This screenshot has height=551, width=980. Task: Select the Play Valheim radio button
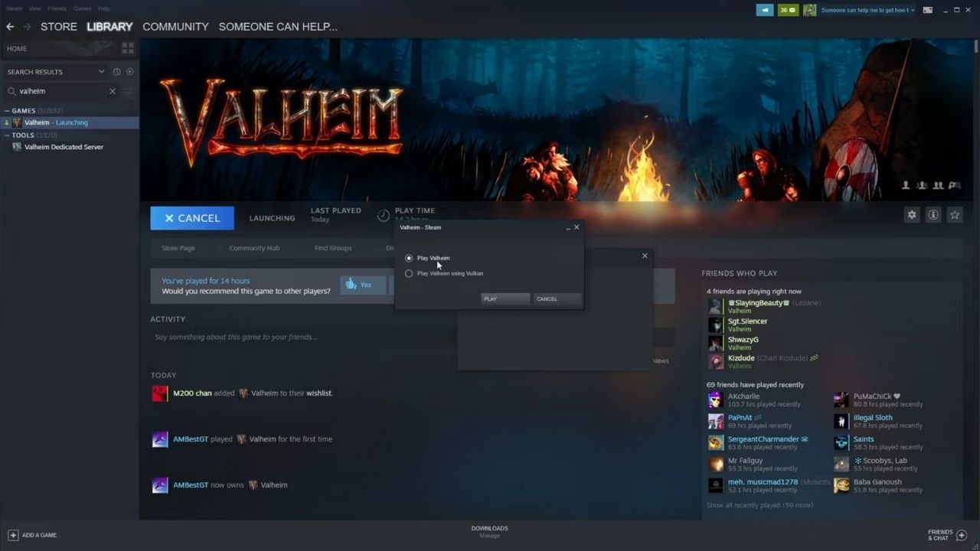pos(409,258)
